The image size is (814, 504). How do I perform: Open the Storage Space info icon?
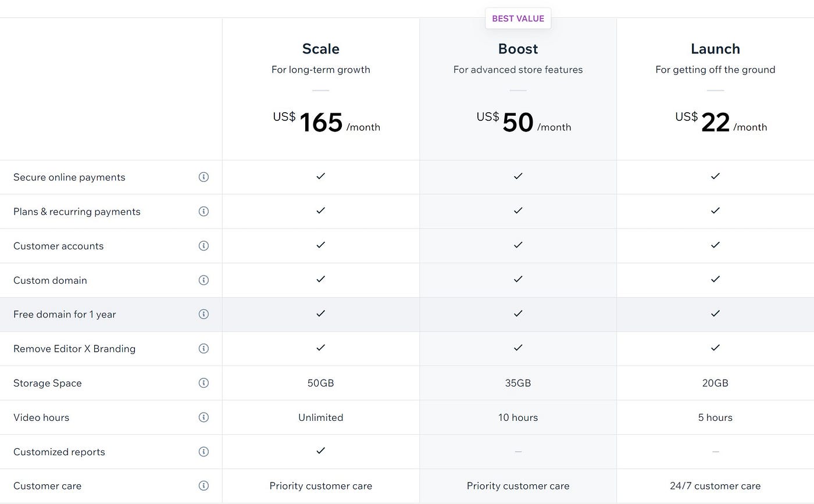(x=203, y=383)
